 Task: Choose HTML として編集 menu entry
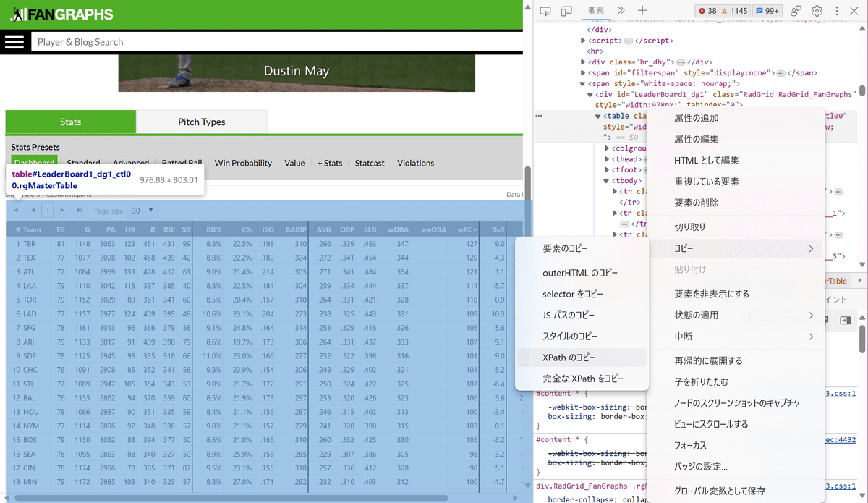coord(736,161)
